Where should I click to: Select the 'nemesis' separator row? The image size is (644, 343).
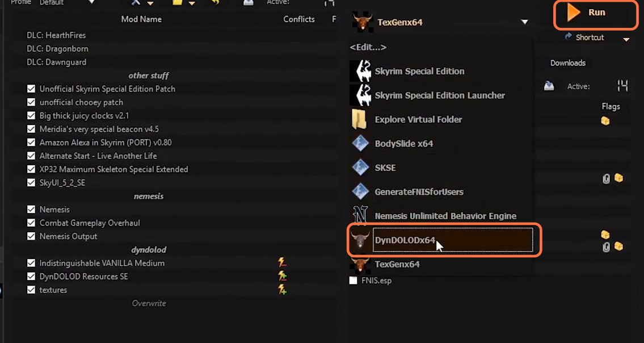coord(149,196)
